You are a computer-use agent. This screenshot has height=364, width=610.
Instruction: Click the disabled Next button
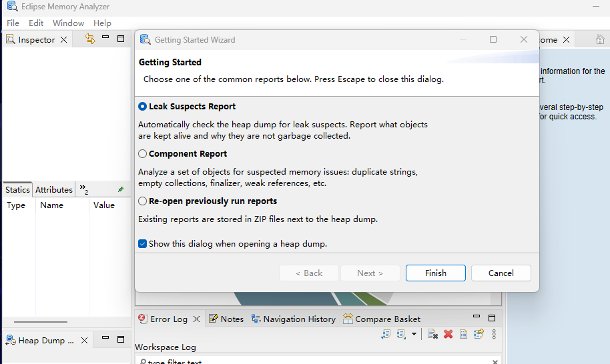[370, 273]
